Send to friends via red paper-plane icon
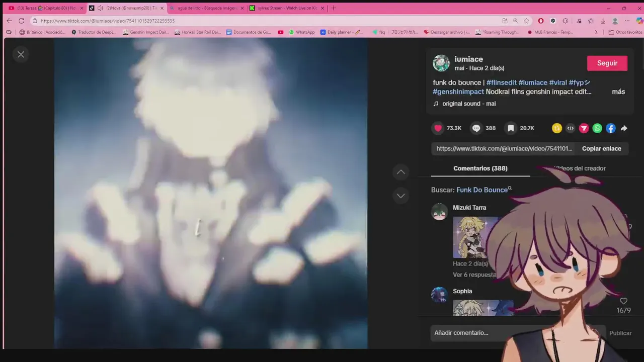This screenshot has width=644, height=362. (x=584, y=128)
